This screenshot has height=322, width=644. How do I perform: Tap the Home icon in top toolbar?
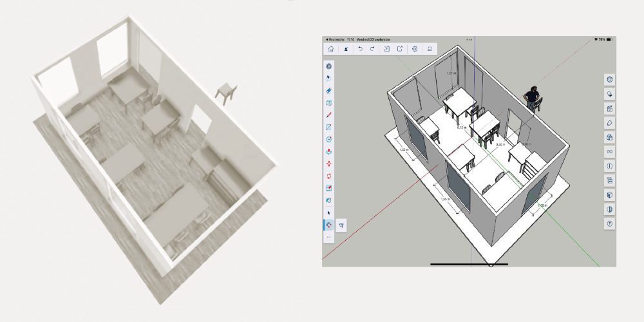click(x=330, y=49)
